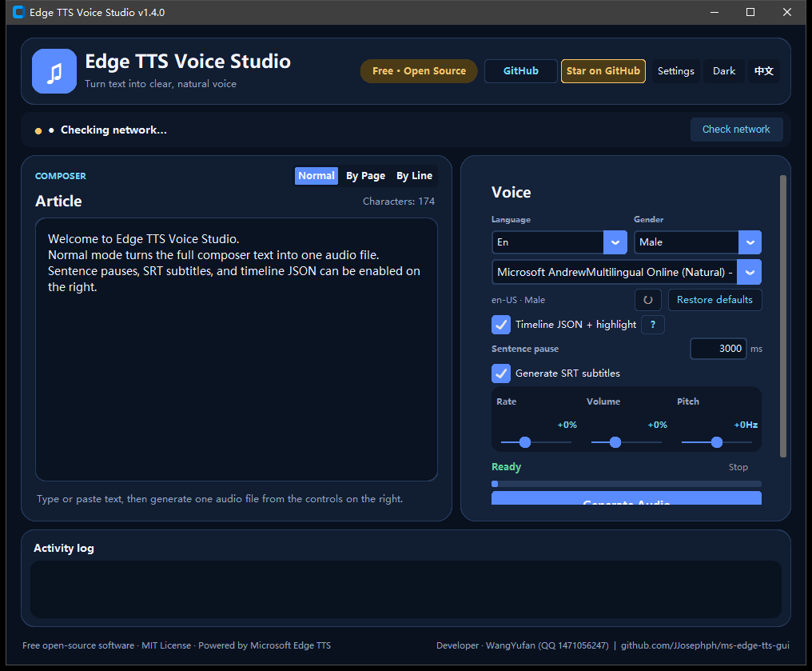
Task: Click the music note app logo
Action: (54, 71)
